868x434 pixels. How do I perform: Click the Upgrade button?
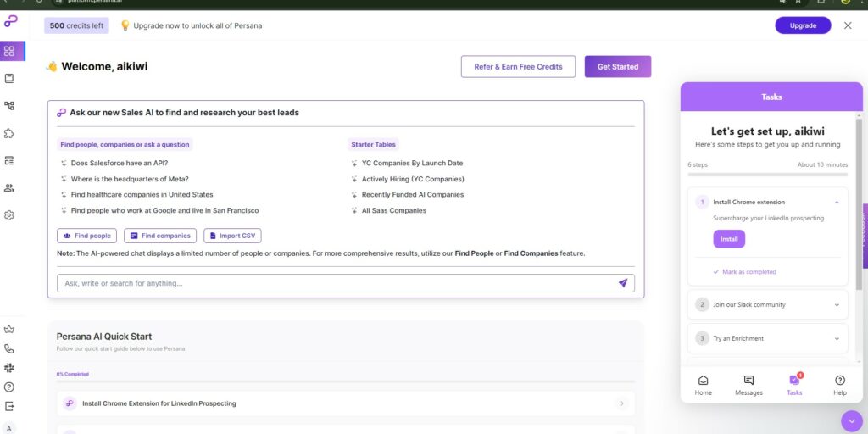803,25
